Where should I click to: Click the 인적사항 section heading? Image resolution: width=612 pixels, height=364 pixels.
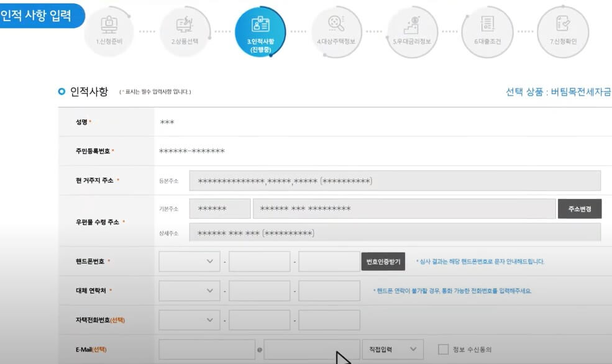tap(89, 91)
